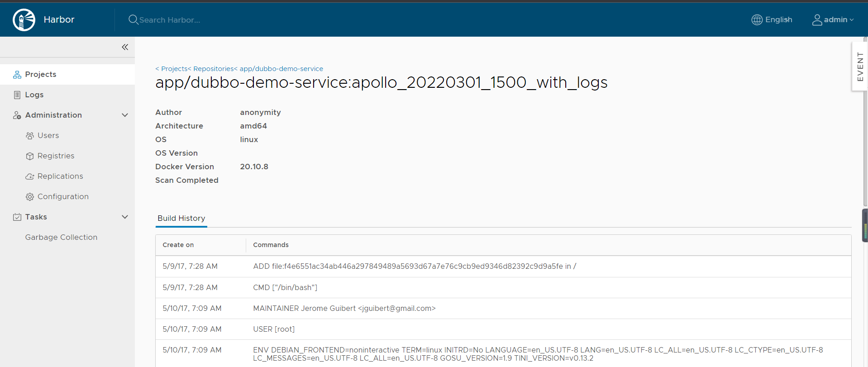Collapse the Tasks section chevron

click(125, 217)
